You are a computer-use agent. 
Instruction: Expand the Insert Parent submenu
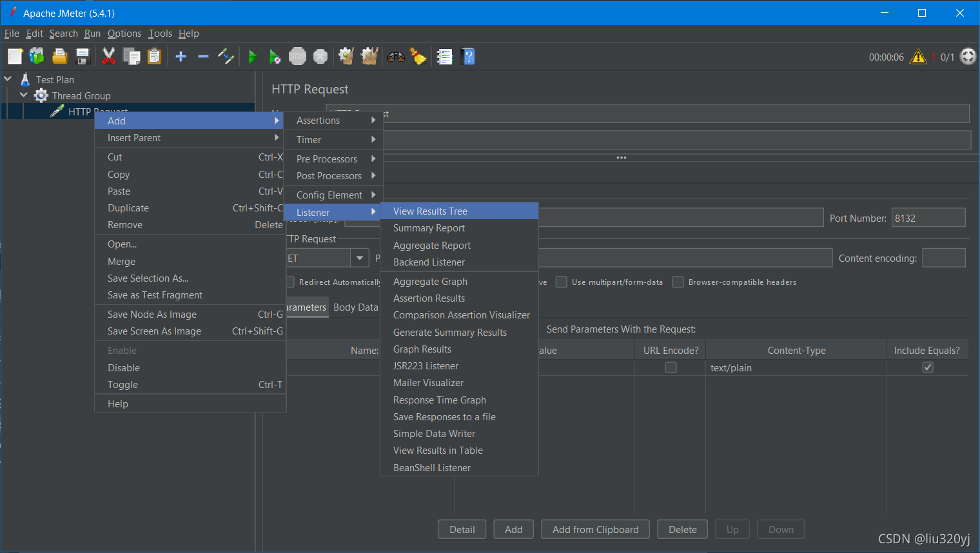tap(189, 138)
